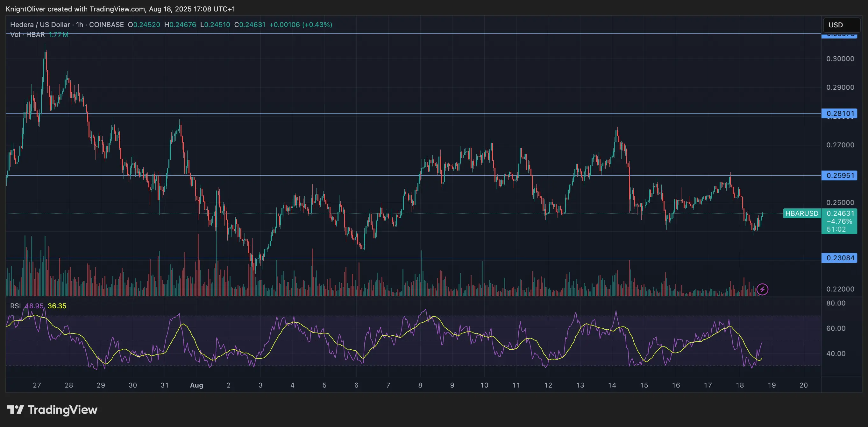Viewport: 868px width, 427px height.
Task: Select the Aug label on the time axis
Action: point(197,385)
